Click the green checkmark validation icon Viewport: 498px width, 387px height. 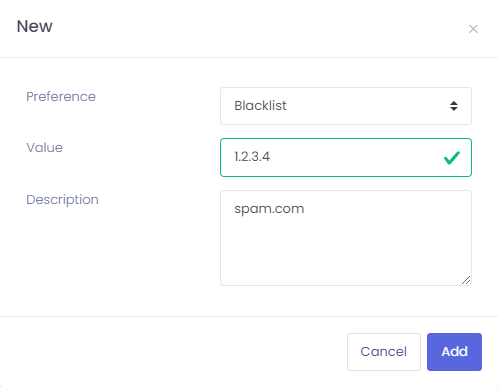[x=452, y=158]
